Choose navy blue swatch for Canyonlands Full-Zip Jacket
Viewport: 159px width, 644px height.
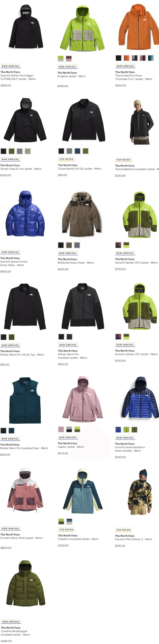tap(78, 151)
